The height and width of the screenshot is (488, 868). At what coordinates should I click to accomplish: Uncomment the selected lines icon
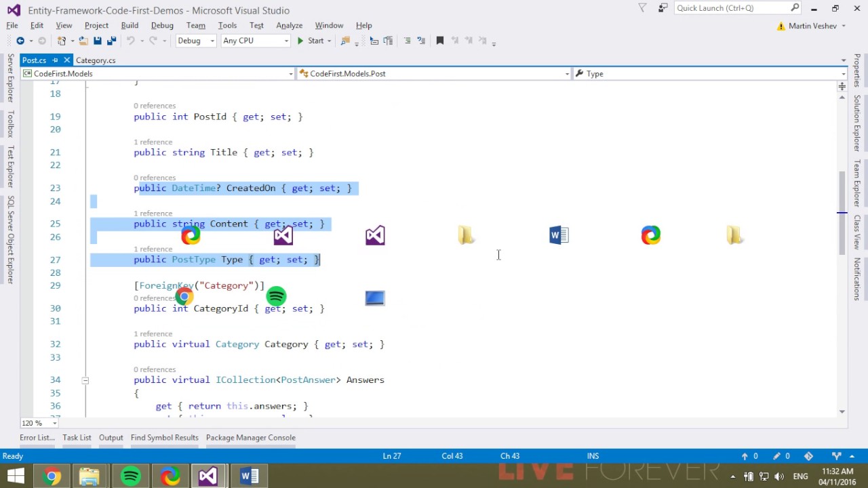pos(420,41)
